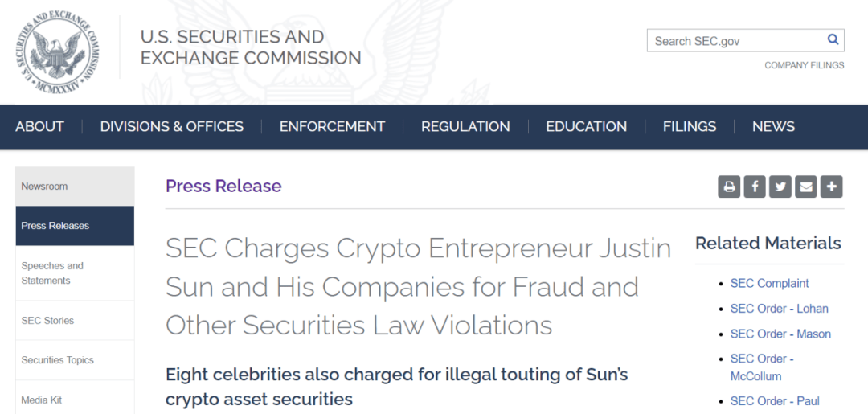The height and width of the screenshot is (414, 868).
Task: Go to the News menu
Action: click(x=773, y=127)
